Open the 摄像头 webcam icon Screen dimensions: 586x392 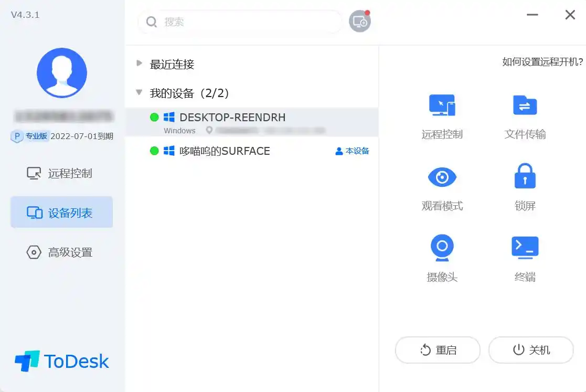(442, 248)
